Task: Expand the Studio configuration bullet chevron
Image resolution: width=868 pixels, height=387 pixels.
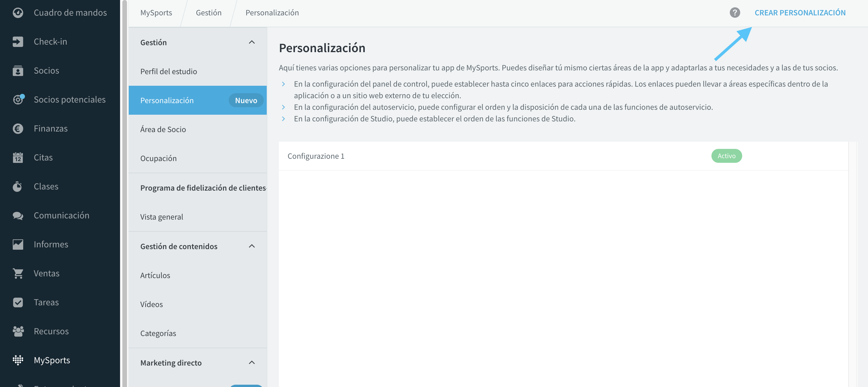Action: click(283, 118)
